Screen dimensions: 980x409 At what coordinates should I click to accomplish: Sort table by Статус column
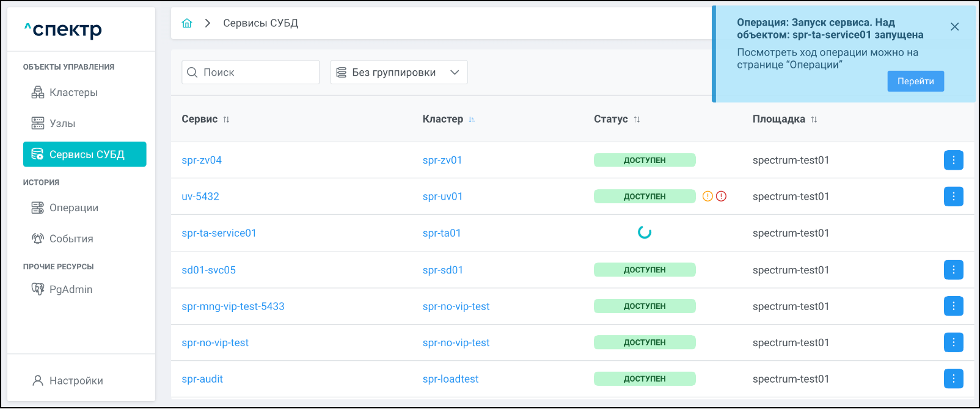pos(637,120)
